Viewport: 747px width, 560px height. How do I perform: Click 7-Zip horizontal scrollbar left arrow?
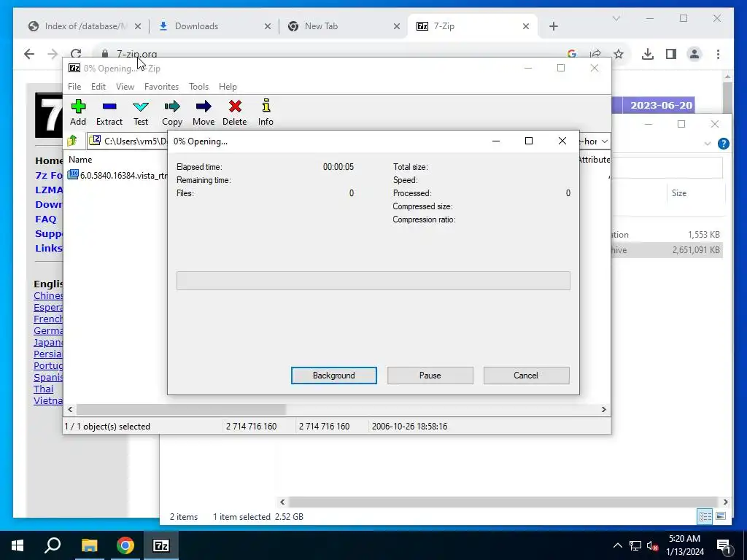click(71, 409)
